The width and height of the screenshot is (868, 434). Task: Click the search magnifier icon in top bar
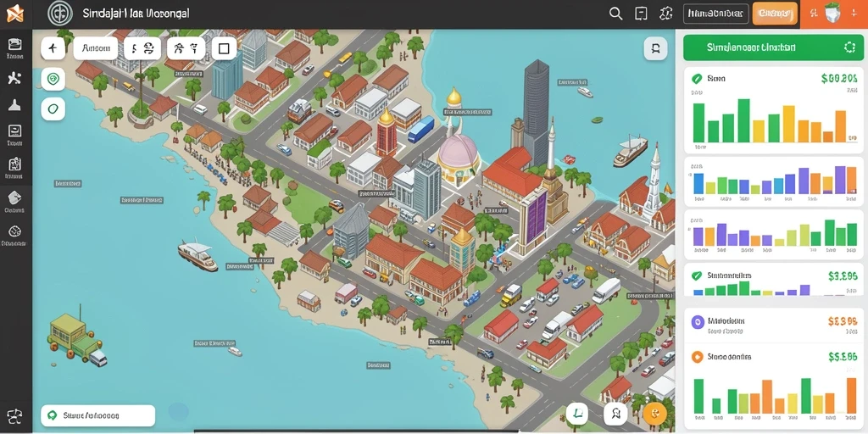[x=615, y=14]
